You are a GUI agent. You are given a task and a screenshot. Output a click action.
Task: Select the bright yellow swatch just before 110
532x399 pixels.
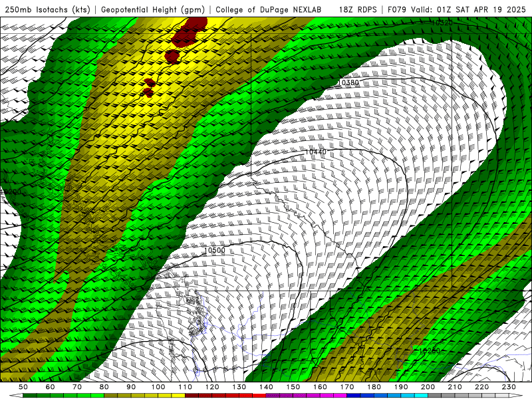coord(178,395)
